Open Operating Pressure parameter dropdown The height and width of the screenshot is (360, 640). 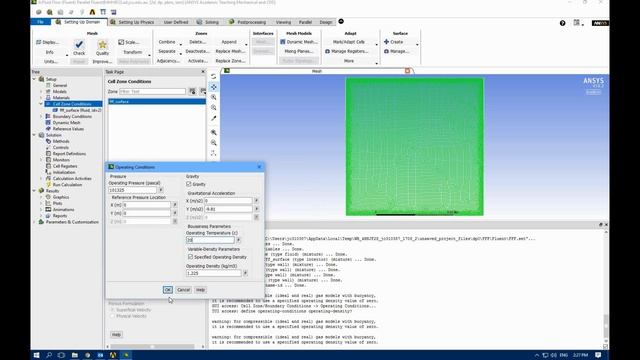coord(161,190)
